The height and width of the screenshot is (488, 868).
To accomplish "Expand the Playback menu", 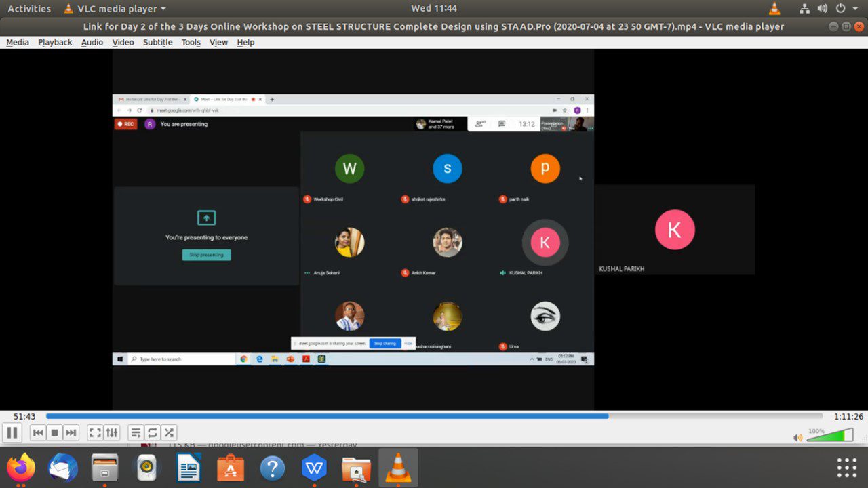I will point(55,42).
